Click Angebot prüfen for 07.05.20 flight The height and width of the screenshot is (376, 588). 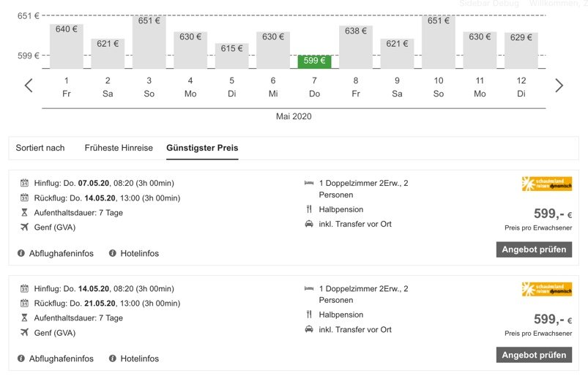tap(534, 249)
